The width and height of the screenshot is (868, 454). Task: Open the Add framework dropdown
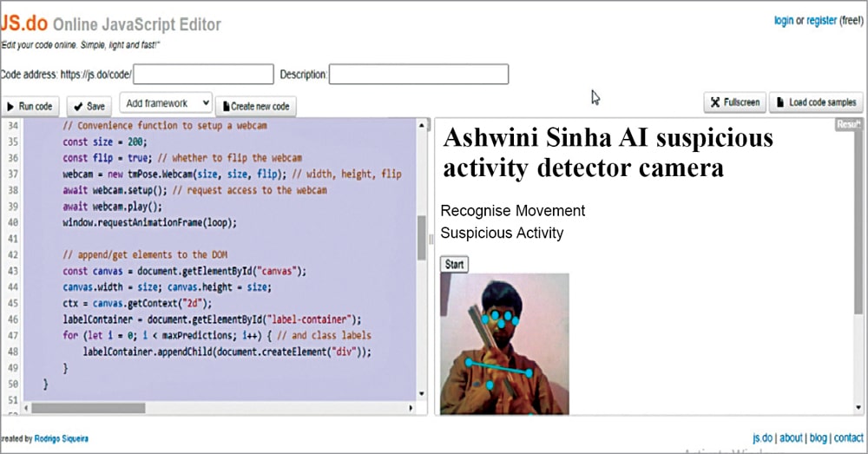coord(166,102)
